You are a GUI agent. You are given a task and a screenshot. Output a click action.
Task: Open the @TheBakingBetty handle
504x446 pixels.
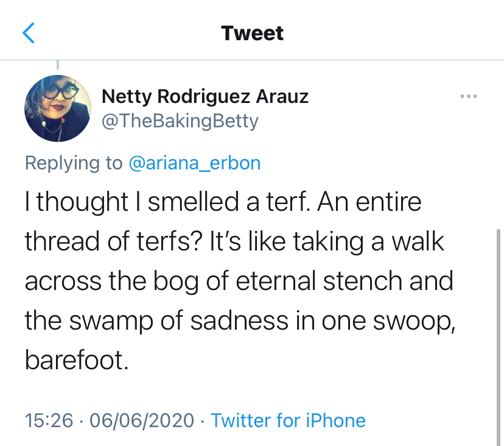point(180,121)
